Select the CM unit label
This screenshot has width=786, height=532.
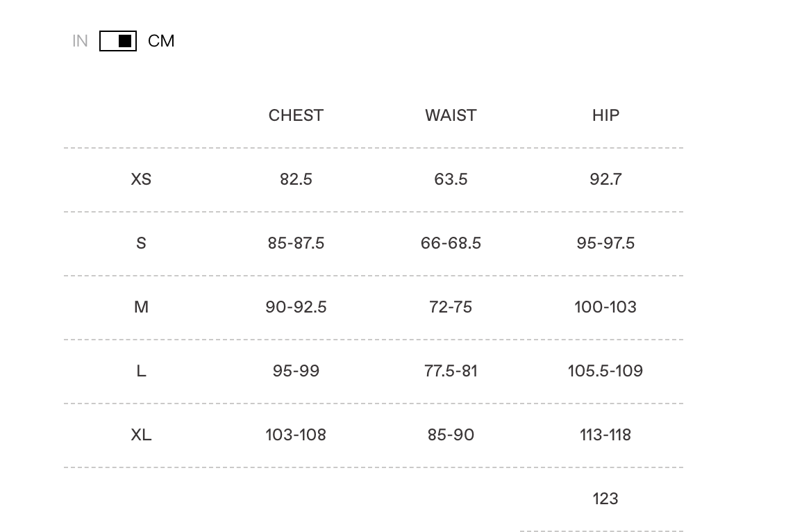tap(161, 41)
